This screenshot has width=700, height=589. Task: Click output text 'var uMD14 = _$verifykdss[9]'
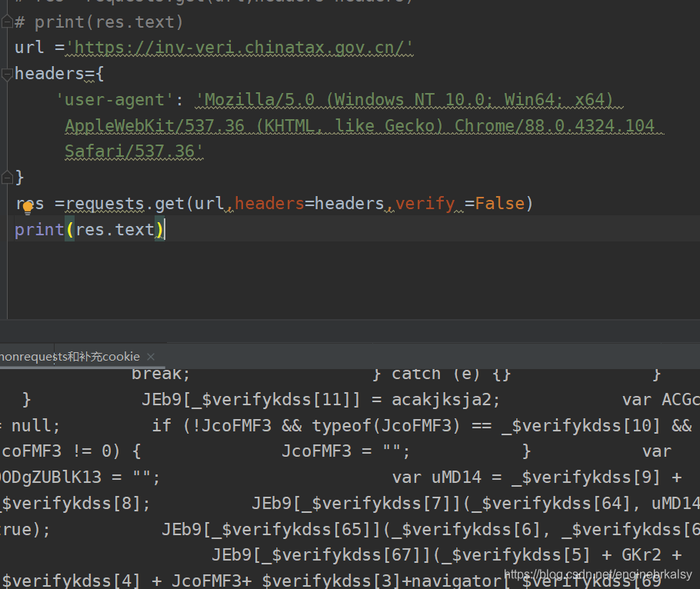(x=526, y=478)
